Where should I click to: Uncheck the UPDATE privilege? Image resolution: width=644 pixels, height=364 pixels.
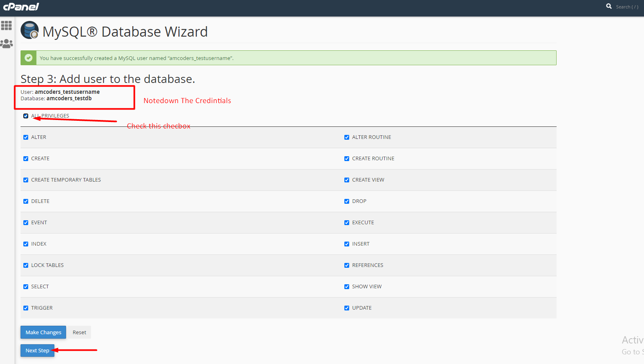(347, 308)
